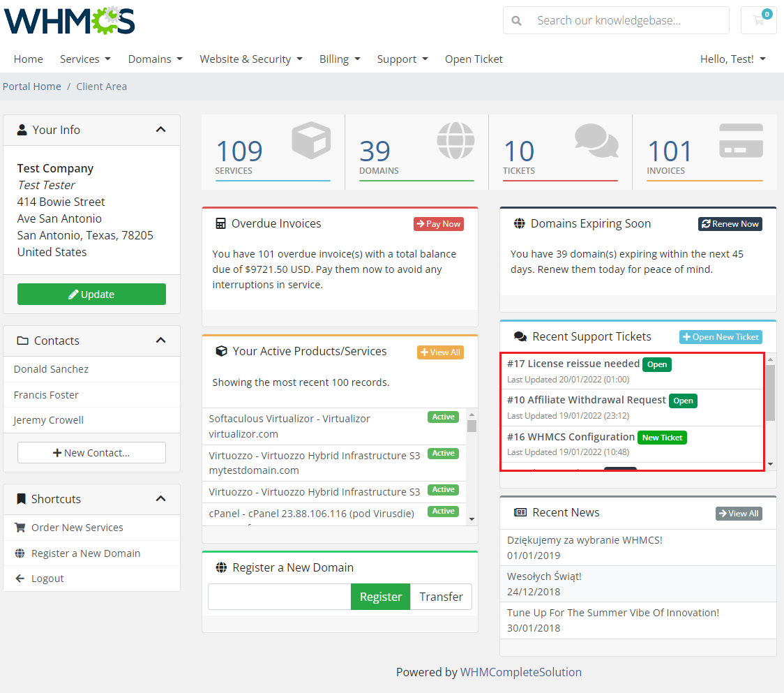Click the calculator icon beside Overdue Invoices
The width and height of the screenshot is (784, 693).
tap(220, 223)
